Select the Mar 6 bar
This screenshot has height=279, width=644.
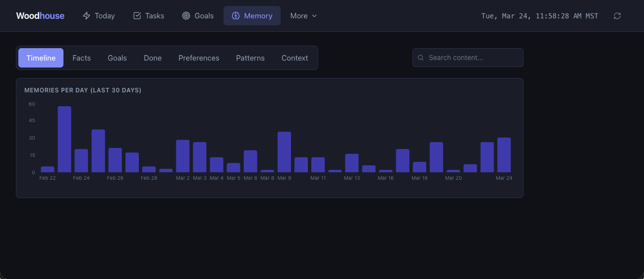click(250, 161)
